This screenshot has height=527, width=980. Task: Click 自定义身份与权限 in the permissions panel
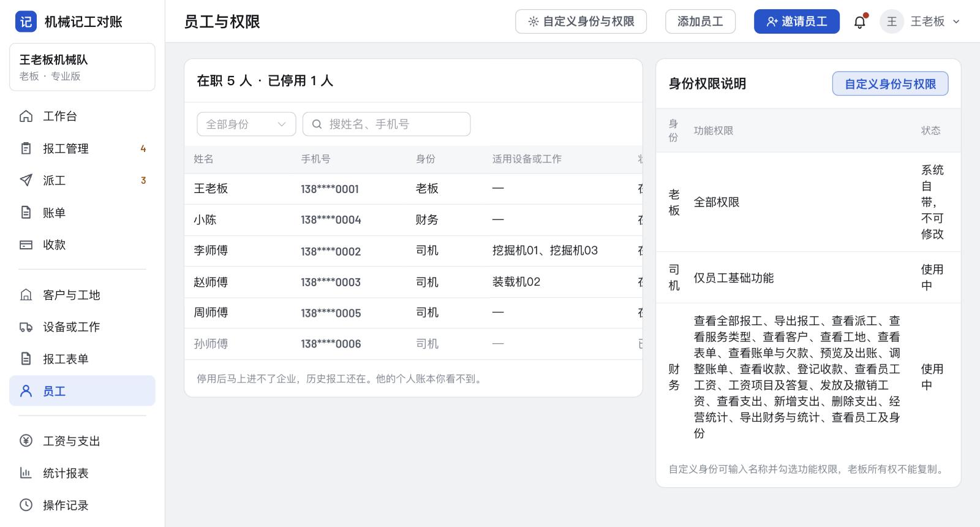(890, 84)
